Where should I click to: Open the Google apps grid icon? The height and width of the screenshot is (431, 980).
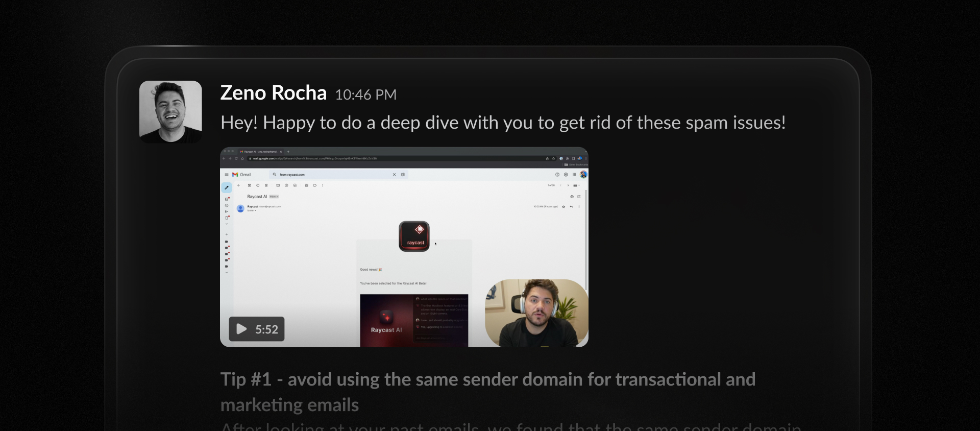coord(574,175)
